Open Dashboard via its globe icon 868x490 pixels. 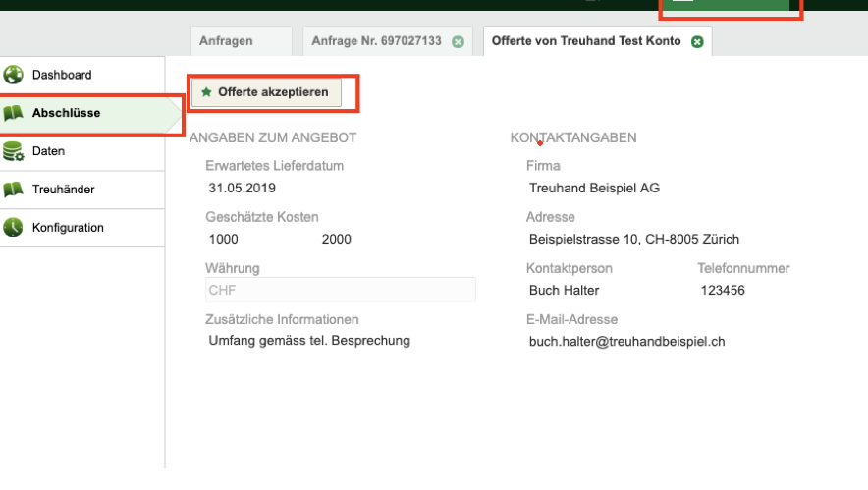point(14,75)
